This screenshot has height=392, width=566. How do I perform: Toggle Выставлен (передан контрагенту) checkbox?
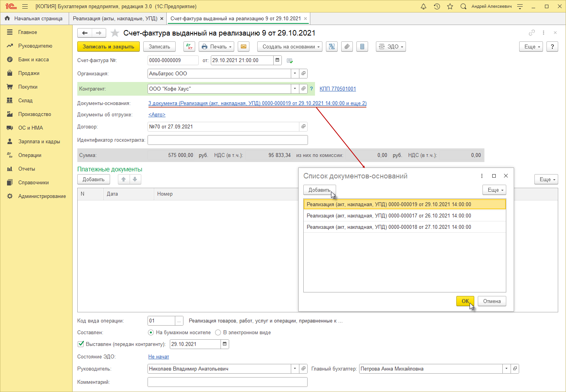point(81,344)
